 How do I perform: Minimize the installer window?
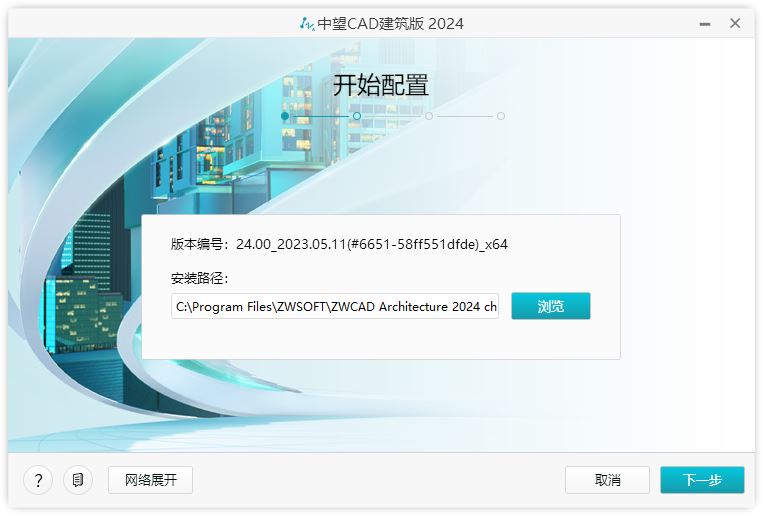pyautogui.click(x=705, y=23)
